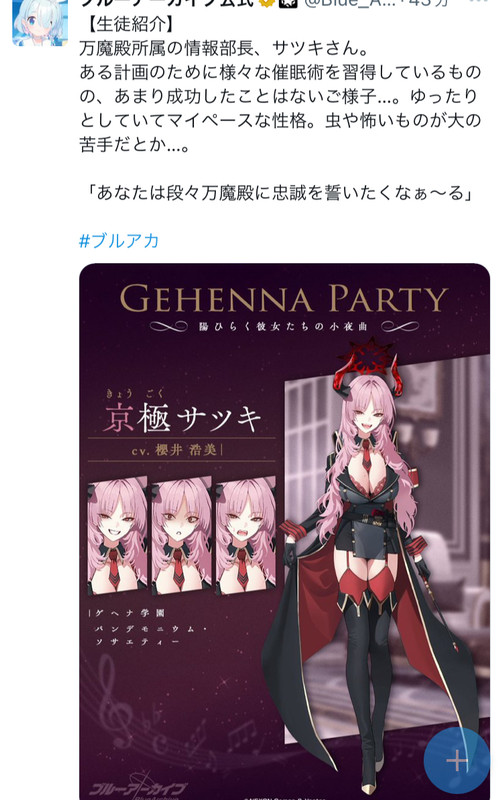
Task: Tap the affiliation badge beside verified mark
Action: 287,3
